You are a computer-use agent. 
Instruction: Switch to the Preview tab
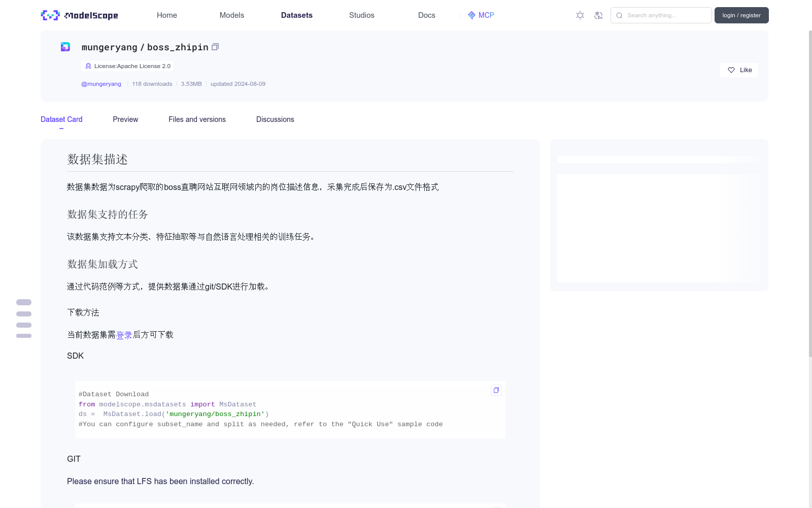pos(125,119)
